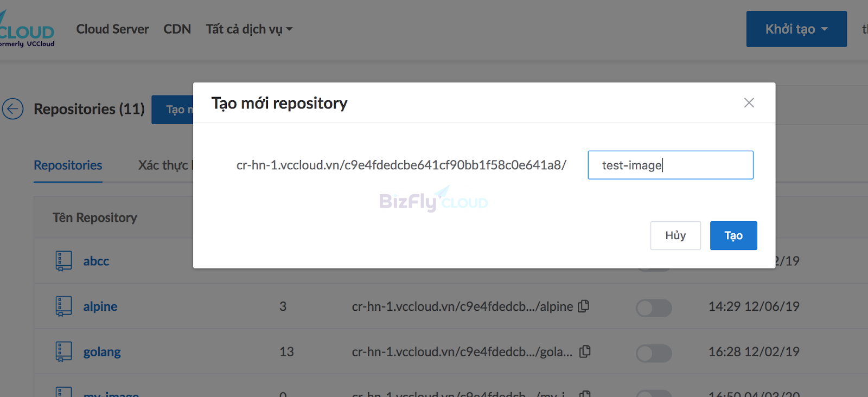Open the Khởi tạo dropdown button

[796, 29]
